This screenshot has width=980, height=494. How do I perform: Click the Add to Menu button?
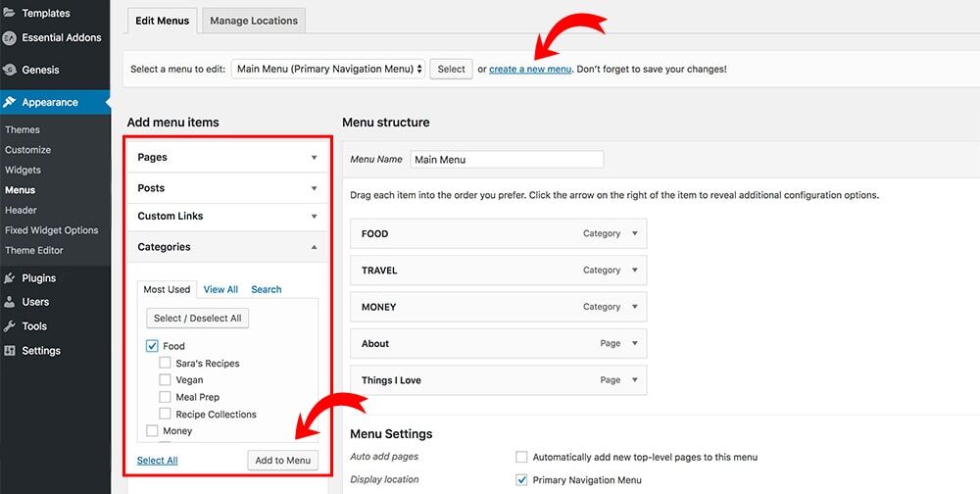coord(282,461)
